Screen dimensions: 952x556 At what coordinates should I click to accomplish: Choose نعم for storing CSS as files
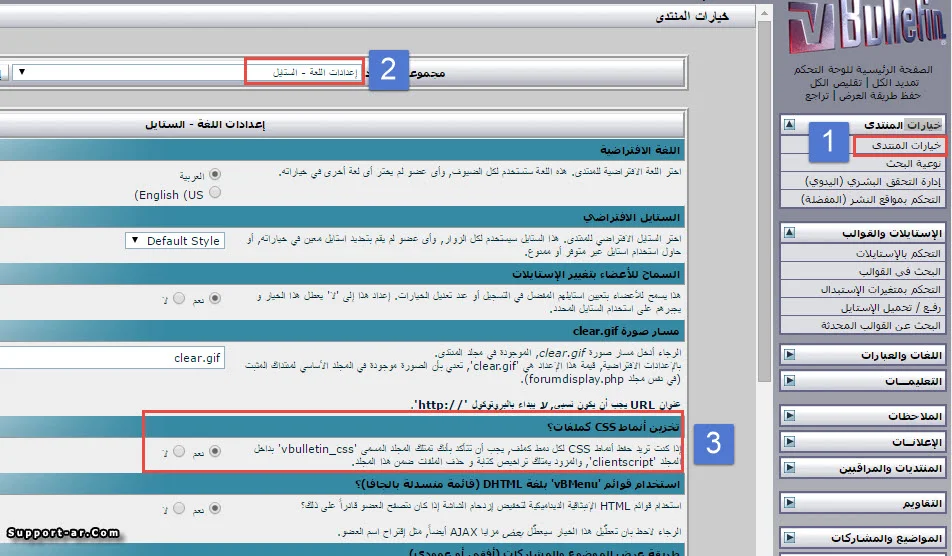tap(215, 452)
